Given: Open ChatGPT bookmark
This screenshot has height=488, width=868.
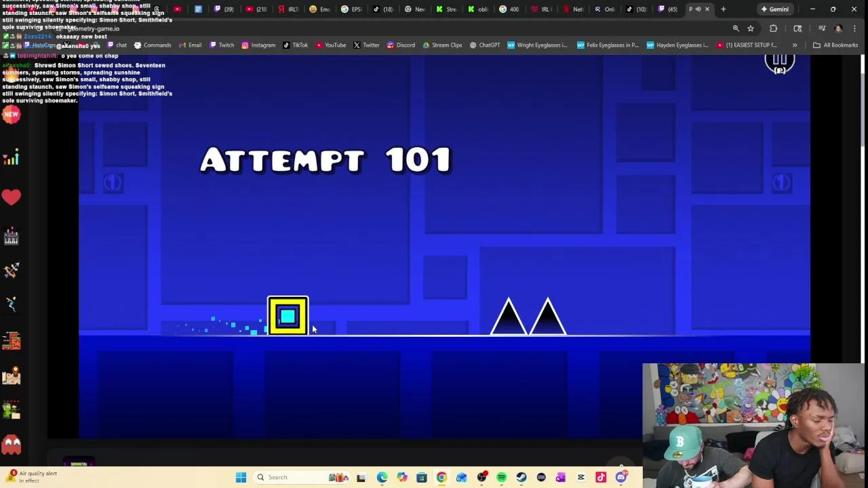Looking at the screenshot, I should tap(484, 45).
